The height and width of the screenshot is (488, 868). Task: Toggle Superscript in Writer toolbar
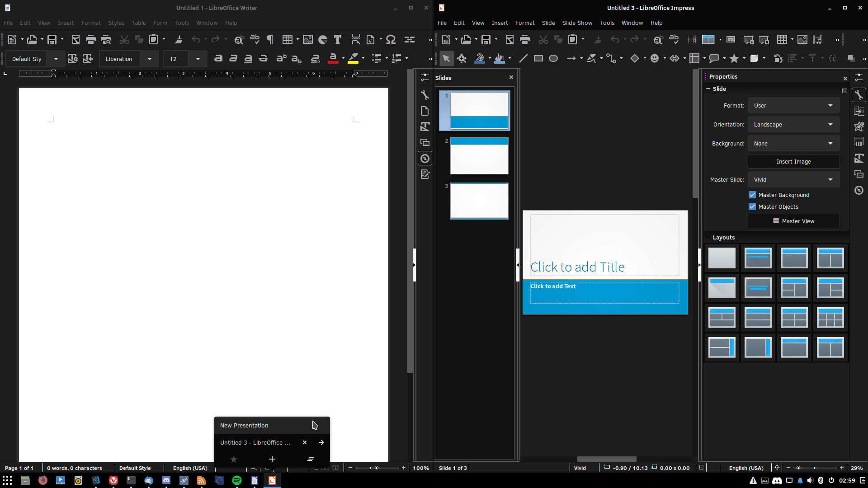tap(281, 58)
